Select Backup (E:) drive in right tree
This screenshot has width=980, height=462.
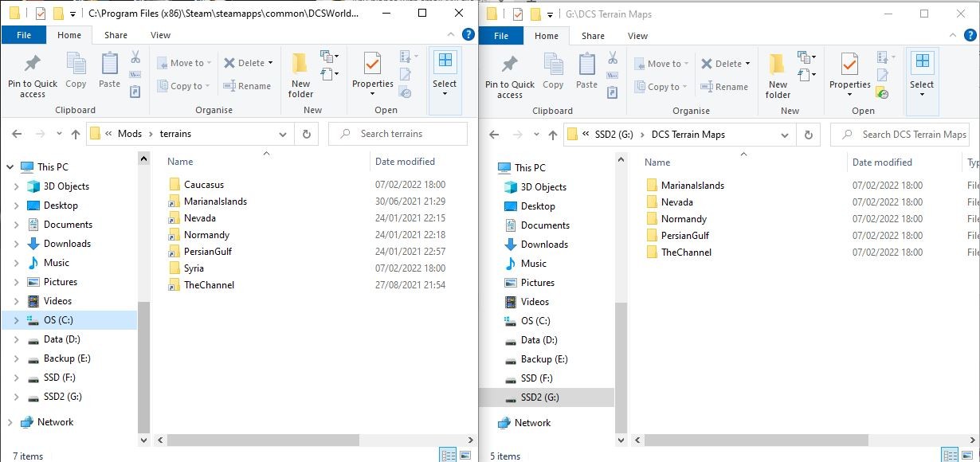coord(544,359)
